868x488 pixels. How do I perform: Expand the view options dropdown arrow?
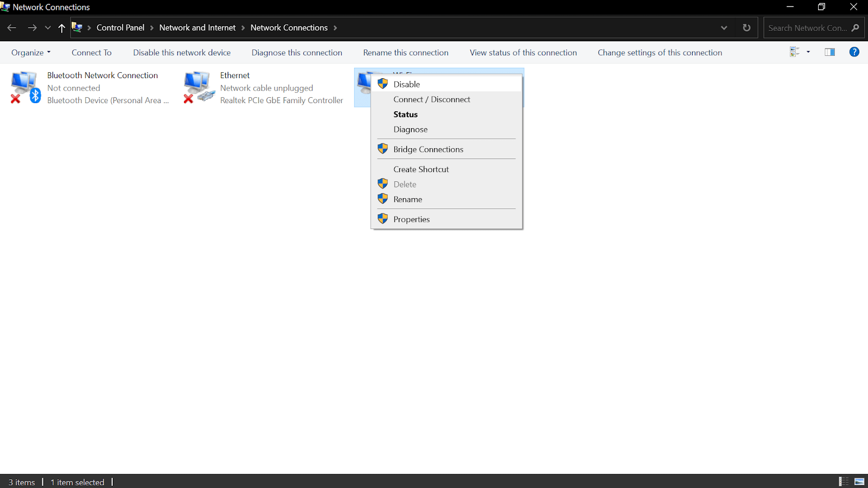[x=808, y=52]
